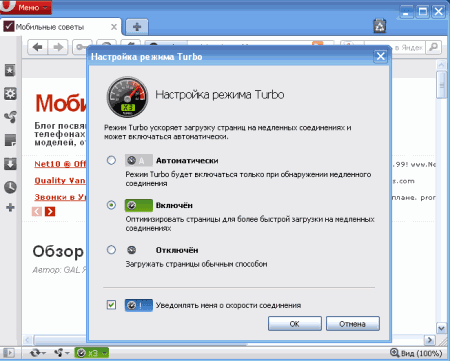Viewport: 450px width, 361px height.
Task: Open the Opera Link sync dropdown
Action: 37,353
